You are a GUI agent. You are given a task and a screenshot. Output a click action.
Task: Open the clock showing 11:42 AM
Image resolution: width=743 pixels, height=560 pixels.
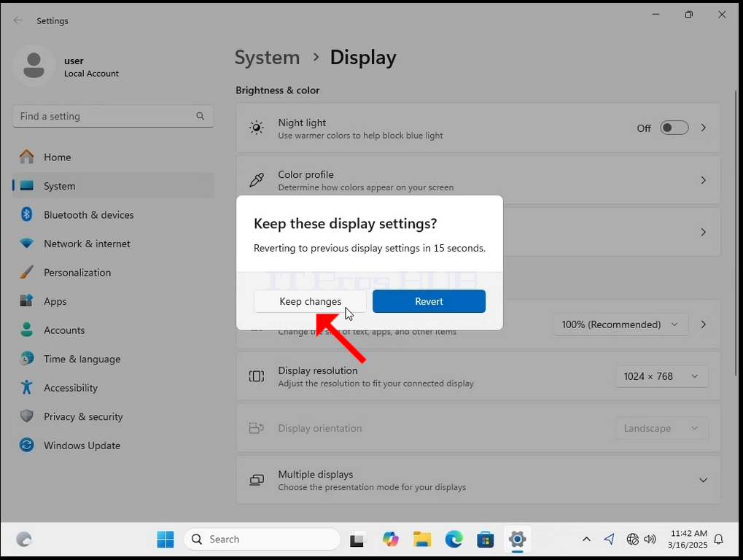click(x=687, y=539)
